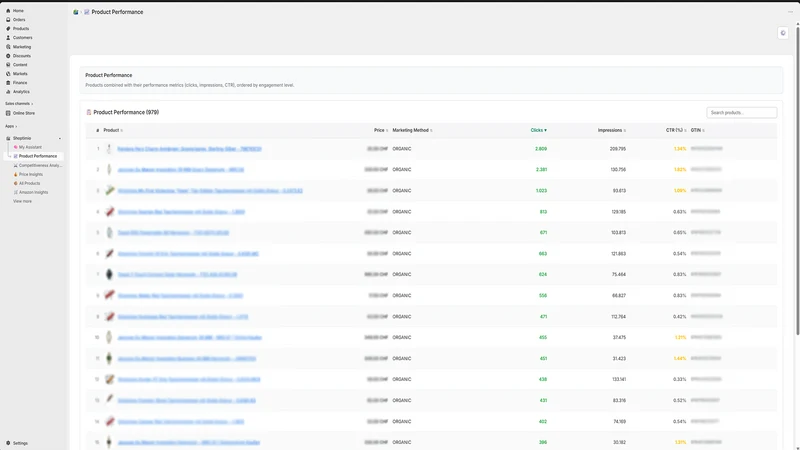Image resolution: width=800 pixels, height=450 pixels.
Task: Expand the Sales channels section
Action: [19, 104]
